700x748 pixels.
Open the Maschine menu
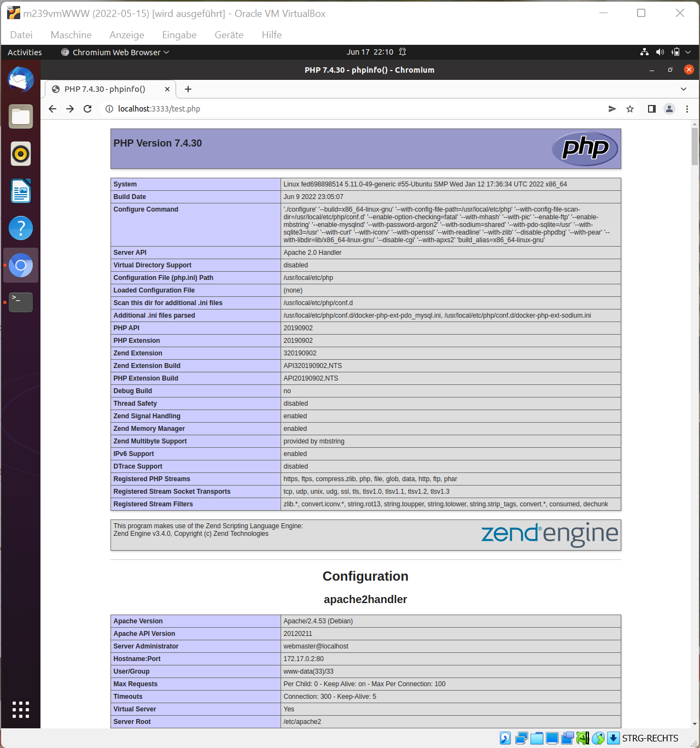[x=71, y=35]
